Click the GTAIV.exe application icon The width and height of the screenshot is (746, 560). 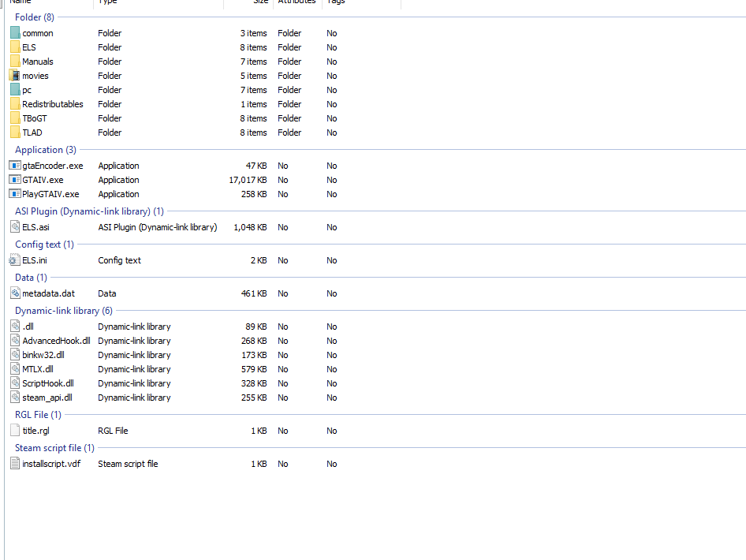(15, 180)
